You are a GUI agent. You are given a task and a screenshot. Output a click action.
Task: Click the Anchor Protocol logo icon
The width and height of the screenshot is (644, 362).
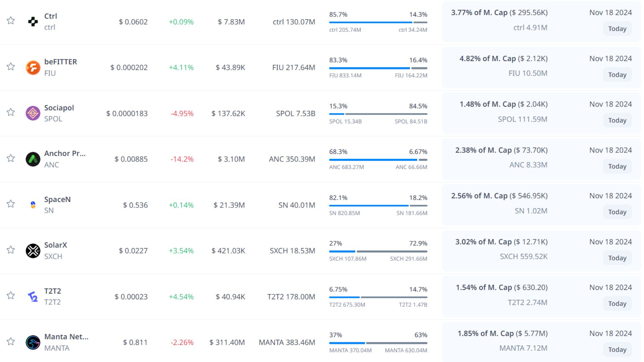point(33,159)
